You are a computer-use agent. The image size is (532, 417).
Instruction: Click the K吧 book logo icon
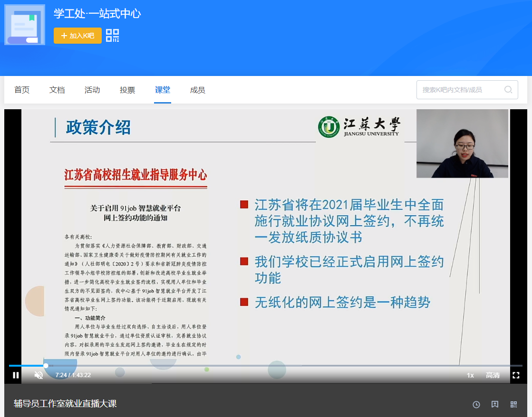pos(25,25)
